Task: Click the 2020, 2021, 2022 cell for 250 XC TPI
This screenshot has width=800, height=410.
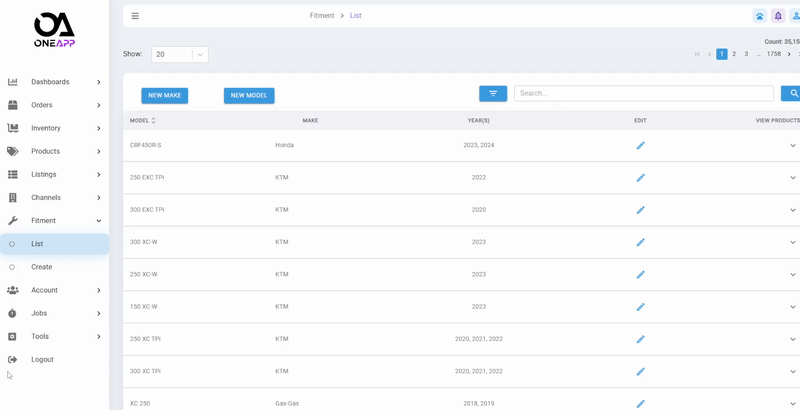Action: [479, 339]
